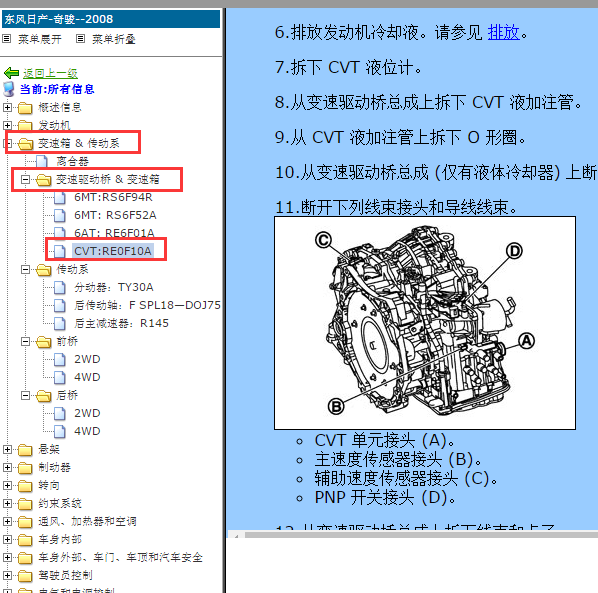This screenshot has width=598, height=593.
Task: Click the 前桥 4WD page icon
Action: coord(59,377)
